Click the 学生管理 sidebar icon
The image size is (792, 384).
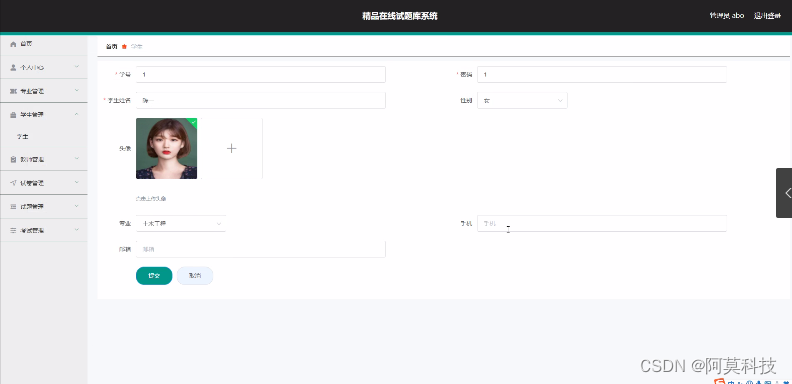(x=14, y=115)
